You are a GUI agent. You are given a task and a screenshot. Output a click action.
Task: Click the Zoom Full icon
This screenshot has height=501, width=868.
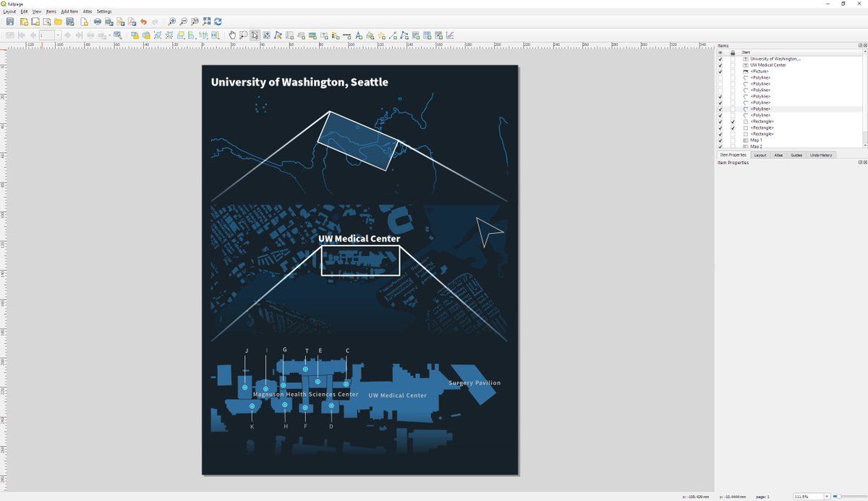click(207, 22)
